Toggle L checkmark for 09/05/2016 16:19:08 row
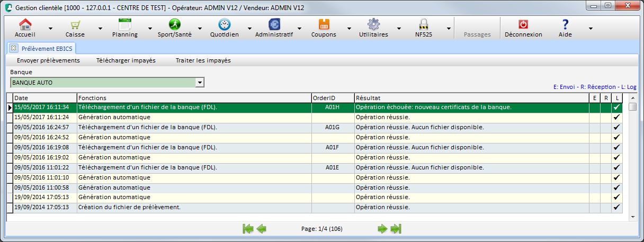 (x=617, y=147)
